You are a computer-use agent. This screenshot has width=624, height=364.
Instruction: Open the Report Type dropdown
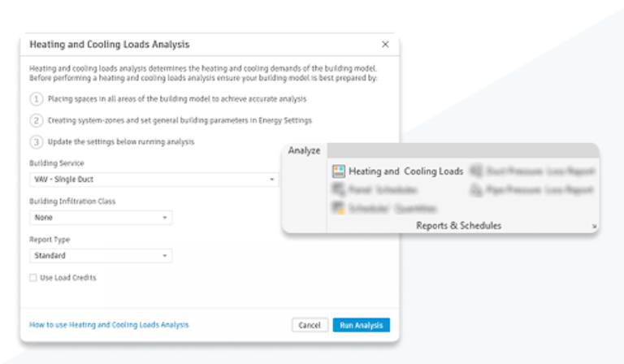[101, 255]
